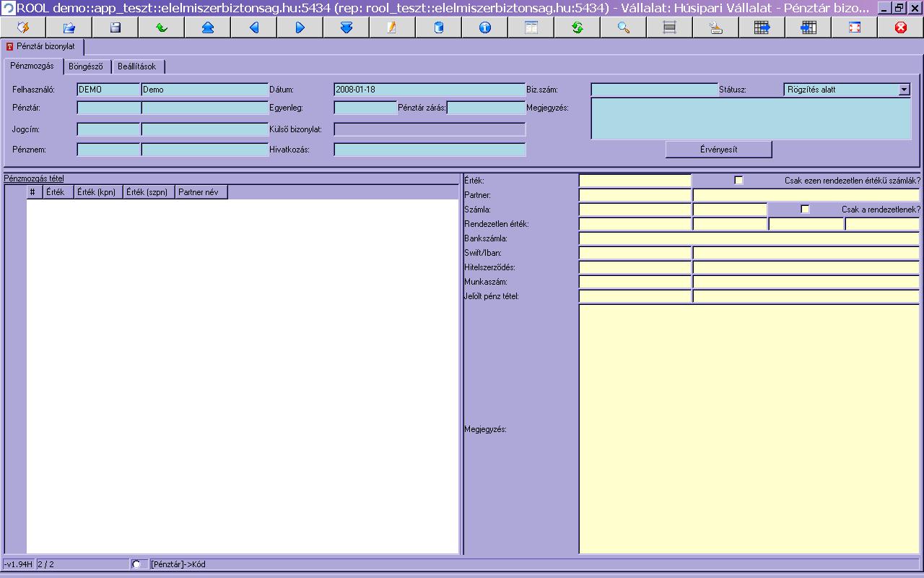
Task: Click the Dátum field showing 2008-01-18
Action: 430,90
